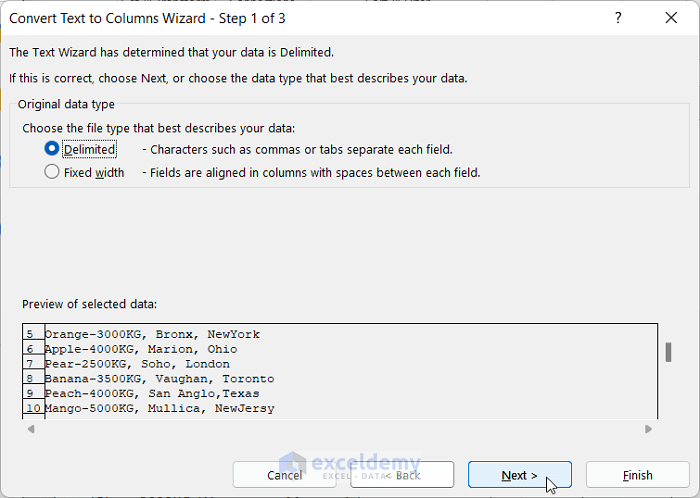Choose the Fixed width data type
The height and width of the screenshot is (498, 700).
pos(53,172)
